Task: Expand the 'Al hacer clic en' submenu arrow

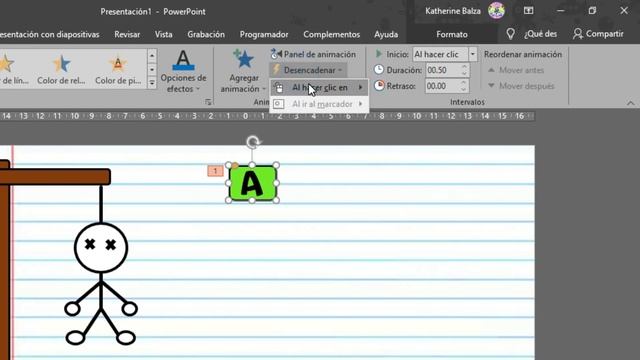Action: click(360, 87)
